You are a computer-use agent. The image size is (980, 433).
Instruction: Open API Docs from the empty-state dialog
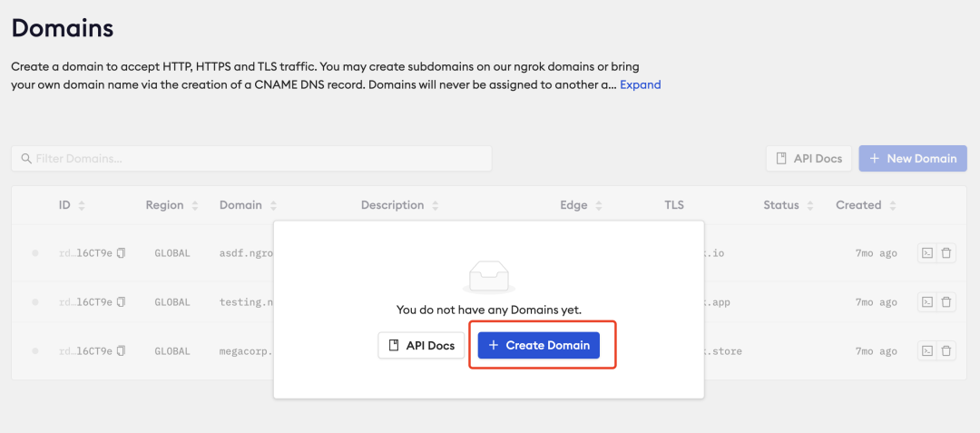[422, 346]
